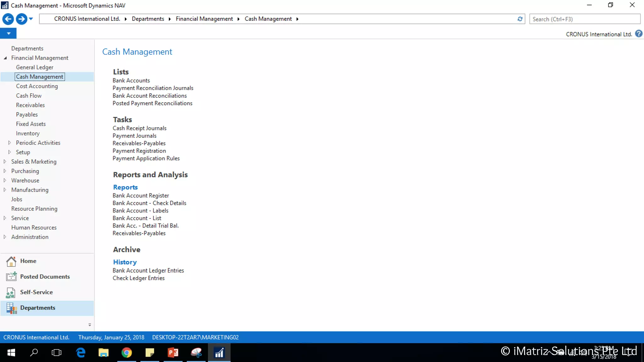
Task: Expand the Periodic Activities tree node
Action: pyautogui.click(x=9, y=143)
